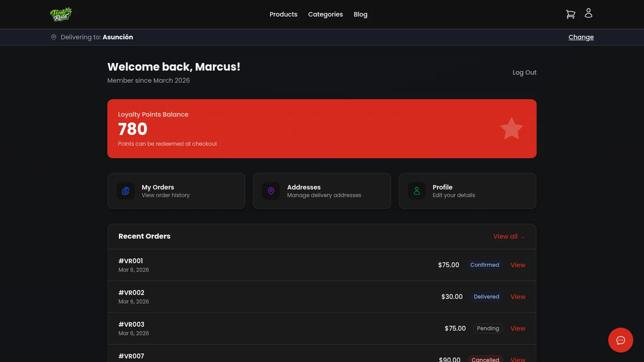The image size is (644, 362).
Task: View the pending order #VR003
Action: pyautogui.click(x=517, y=328)
